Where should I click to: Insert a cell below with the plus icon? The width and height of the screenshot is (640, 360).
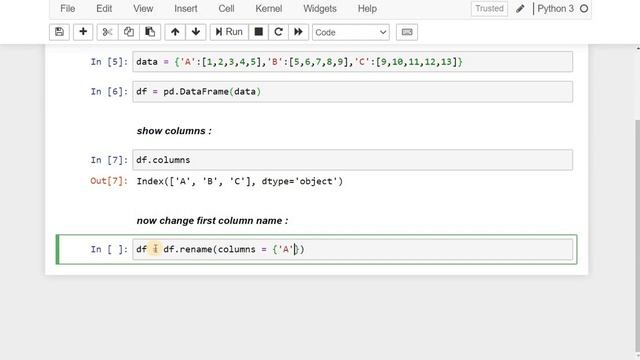click(x=83, y=32)
